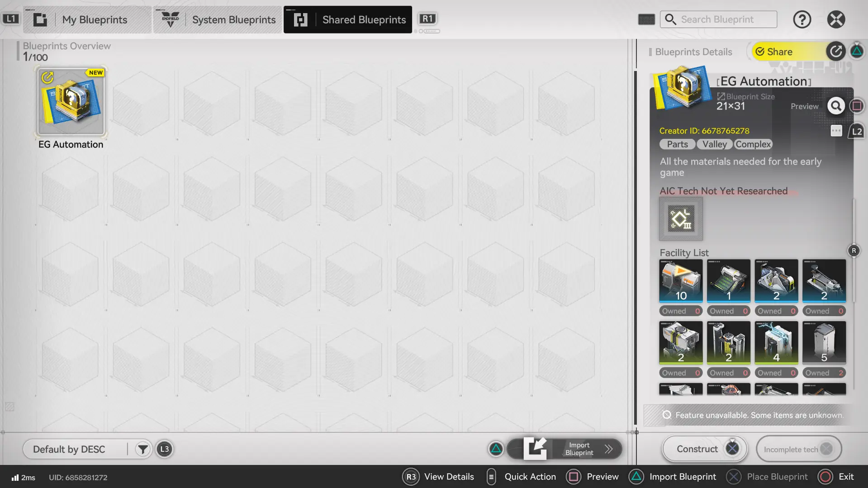Click the magnifier Preview icon

click(x=836, y=106)
